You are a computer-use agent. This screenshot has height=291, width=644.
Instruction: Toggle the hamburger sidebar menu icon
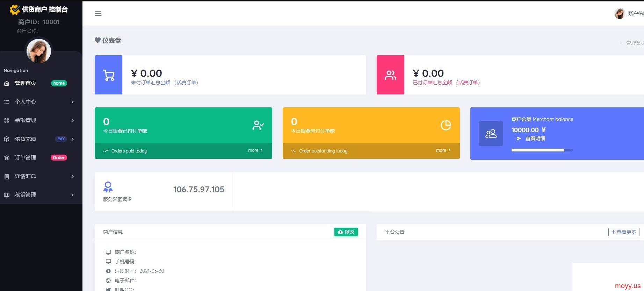[98, 14]
